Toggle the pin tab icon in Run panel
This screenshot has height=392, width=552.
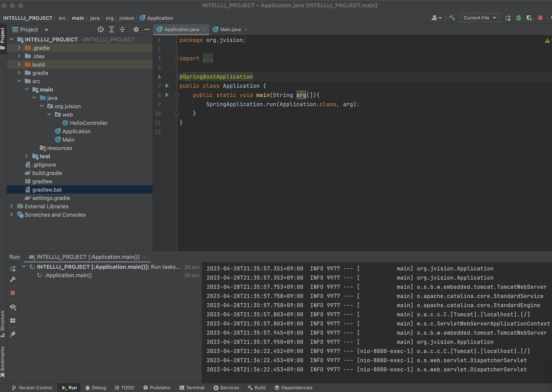[x=13, y=334]
